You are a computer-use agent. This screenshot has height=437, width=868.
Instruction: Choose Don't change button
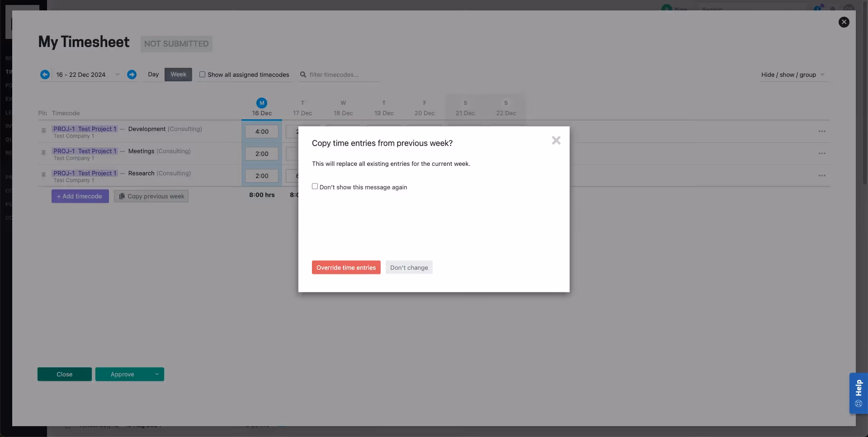point(409,268)
